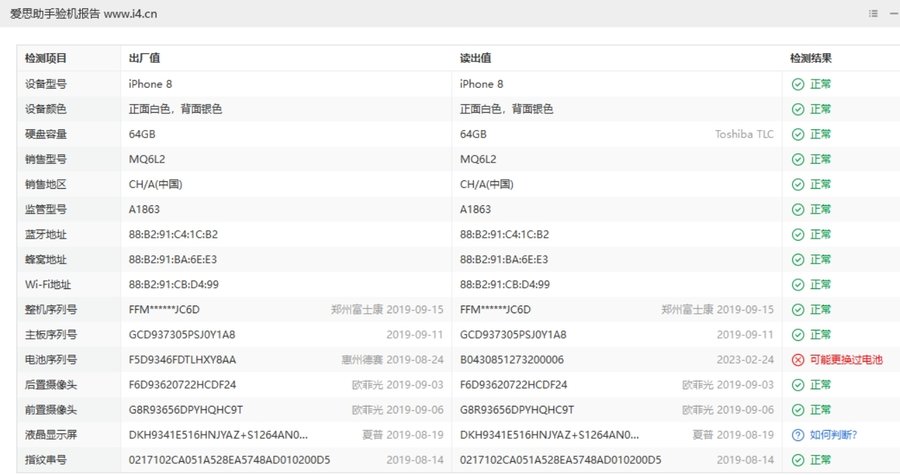Click factory Bluetooth address 88:B2:91:C4:1C:B2
Viewport: 900px width, 475px height.
click(x=173, y=235)
